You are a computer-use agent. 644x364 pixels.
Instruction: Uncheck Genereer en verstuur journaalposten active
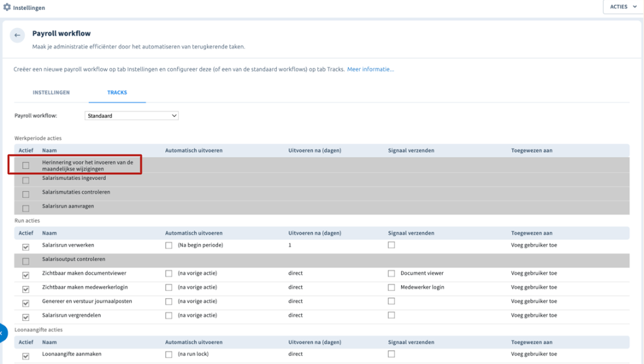26,303
